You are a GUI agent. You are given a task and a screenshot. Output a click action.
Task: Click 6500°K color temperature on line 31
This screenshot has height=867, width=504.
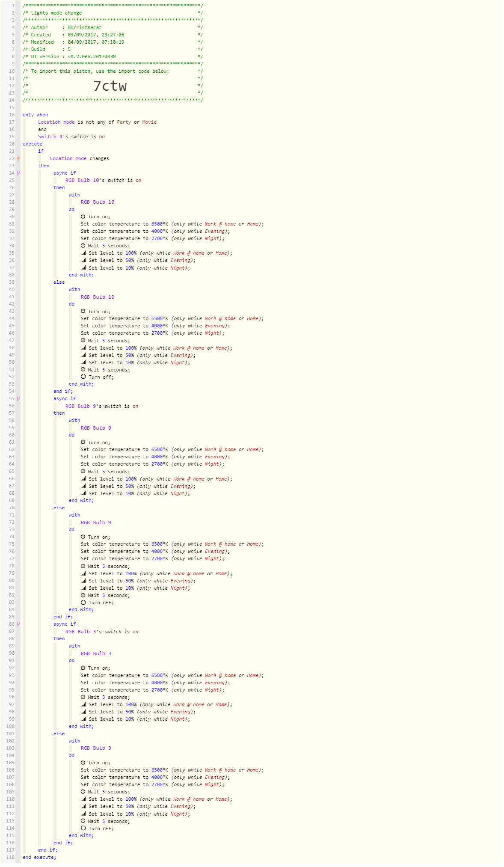click(160, 224)
